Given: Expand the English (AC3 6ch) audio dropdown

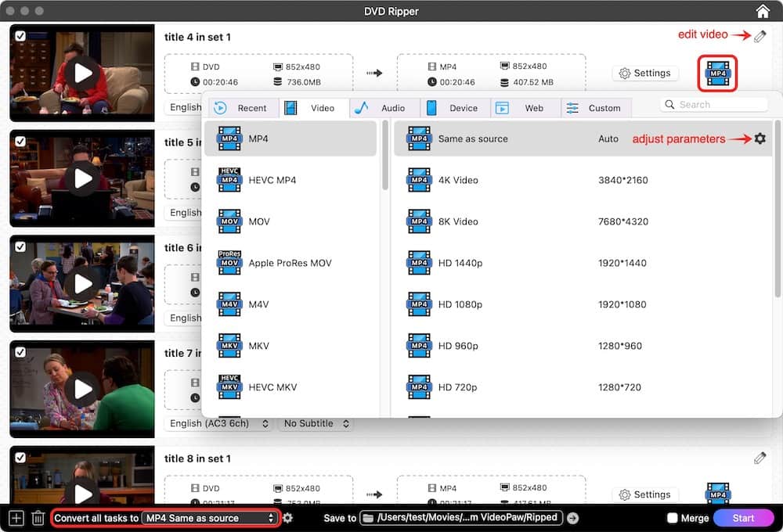Looking at the screenshot, I should tap(219, 423).
